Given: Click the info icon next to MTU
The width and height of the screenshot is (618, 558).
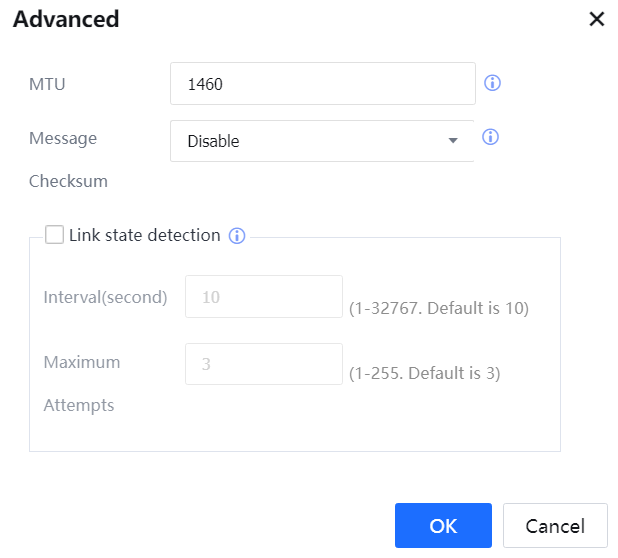Looking at the screenshot, I should click(x=491, y=83).
